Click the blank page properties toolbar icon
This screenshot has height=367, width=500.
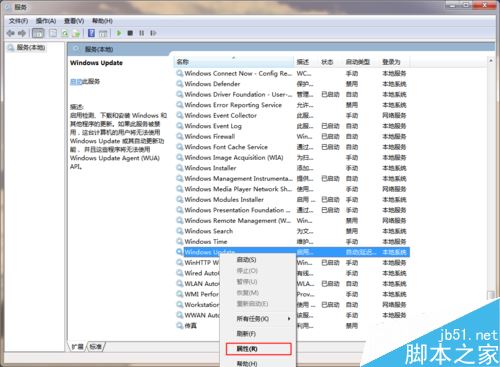point(53,33)
